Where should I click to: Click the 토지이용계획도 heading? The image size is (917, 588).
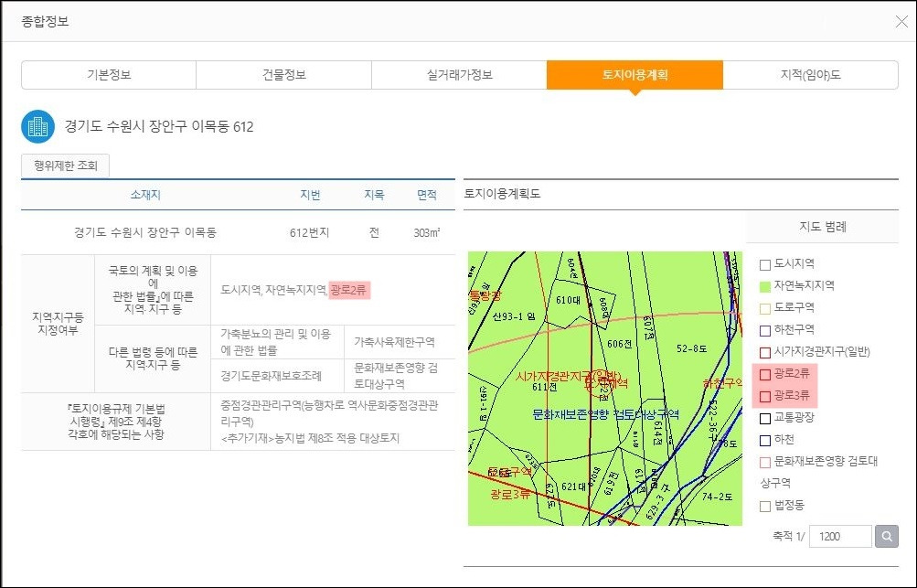(x=502, y=194)
